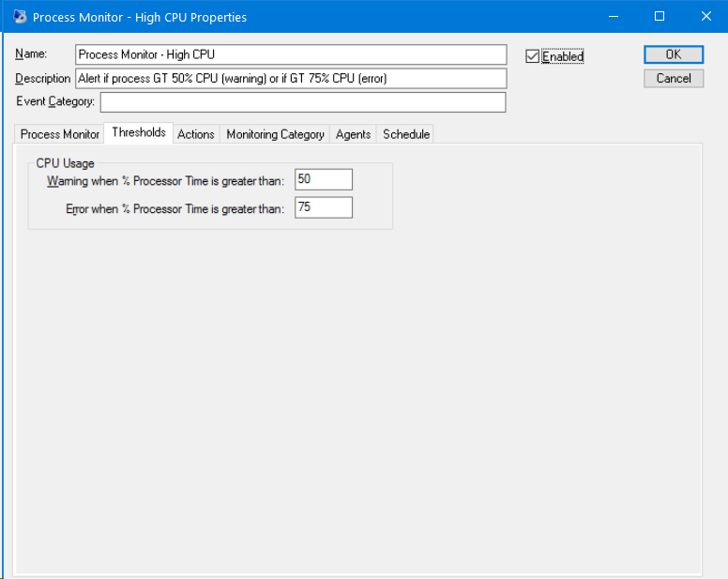
Task: Click the 'Name:' label
Action: [31, 53]
